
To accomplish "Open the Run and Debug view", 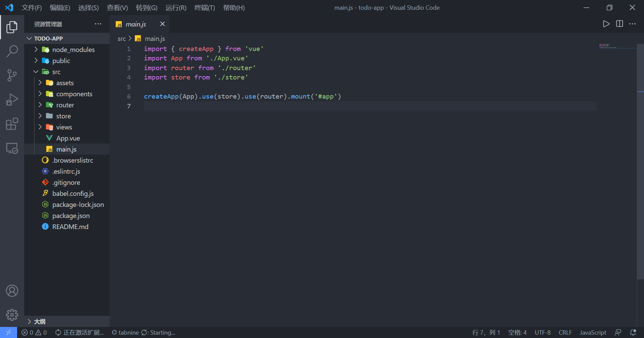I will pos(12,100).
